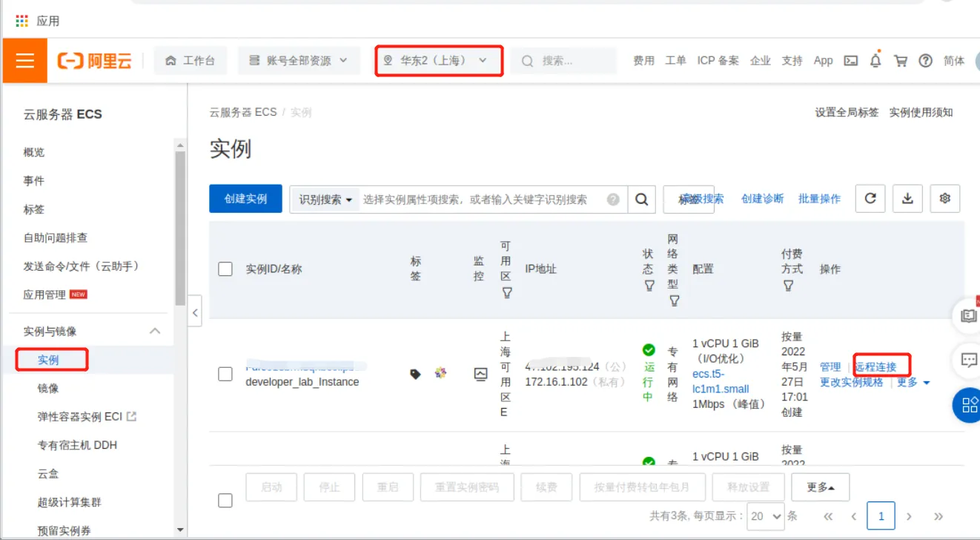Click tag icon of developer_lab_Instance
The width and height of the screenshot is (980, 540).
pyautogui.click(x=416, y=374)
